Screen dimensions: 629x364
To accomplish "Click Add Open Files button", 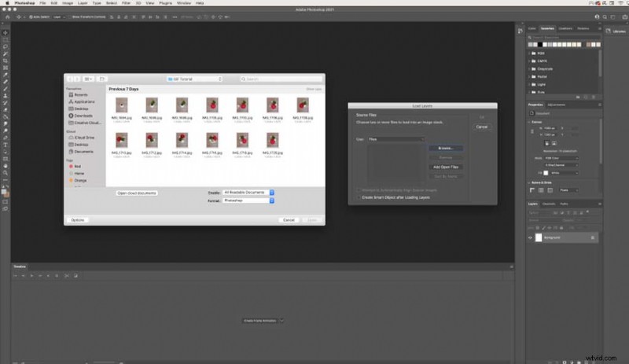I will click(x=446, y=167).
